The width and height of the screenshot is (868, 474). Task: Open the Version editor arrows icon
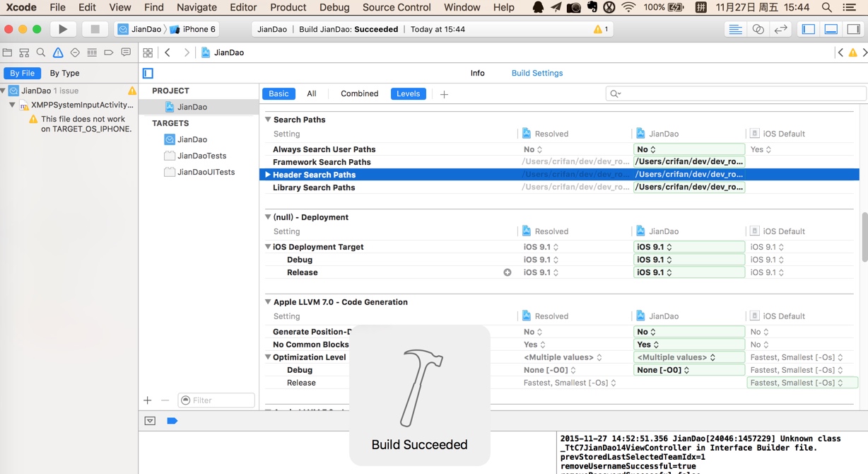pyautogui.click(x=780, y=28)
